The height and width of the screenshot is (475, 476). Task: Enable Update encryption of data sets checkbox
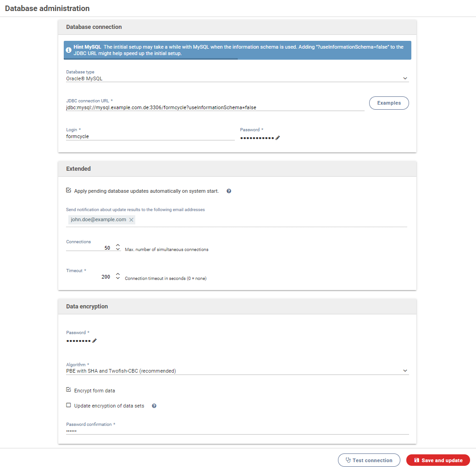click(69, 405)
